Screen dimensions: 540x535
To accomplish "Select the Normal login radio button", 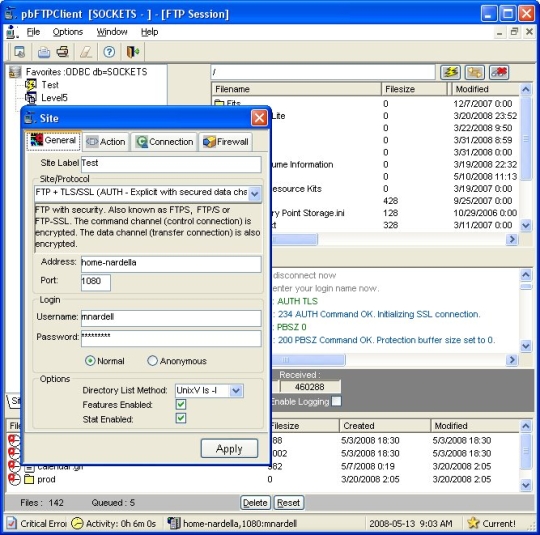I will (x=90, y=361).
